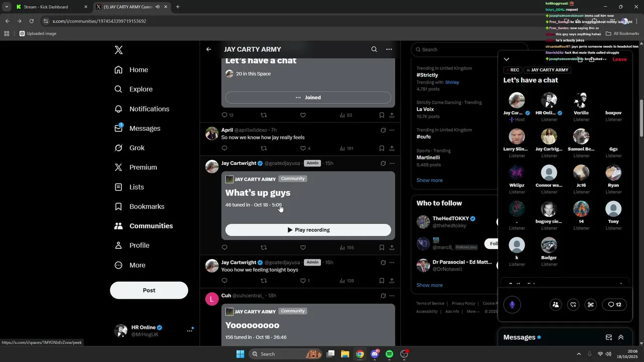Go to Notifications in the sidebar

click(x=142, y=109)
